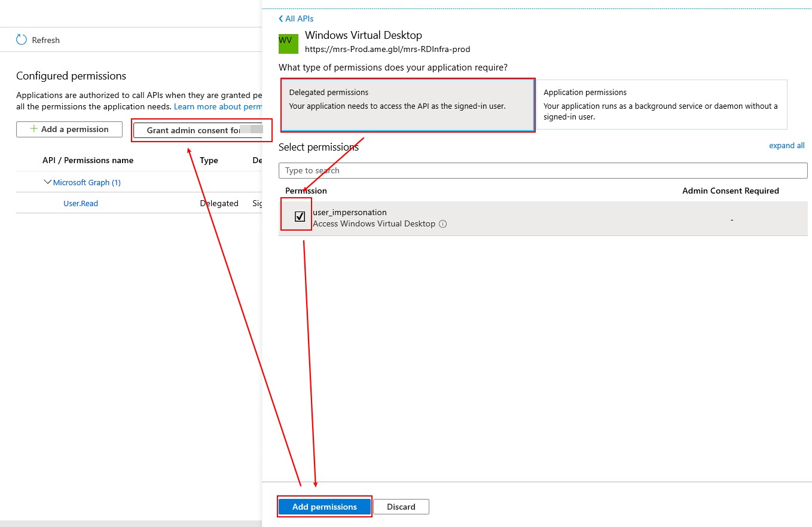Click the Type column header
Screen dimensions: 812x527
[209, 160]
